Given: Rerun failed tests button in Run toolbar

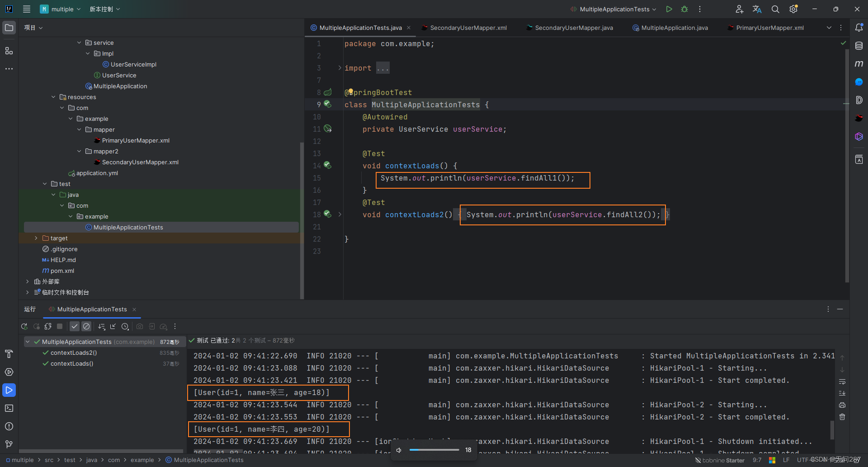Looking at the screenshot, I should pos(37,326).
